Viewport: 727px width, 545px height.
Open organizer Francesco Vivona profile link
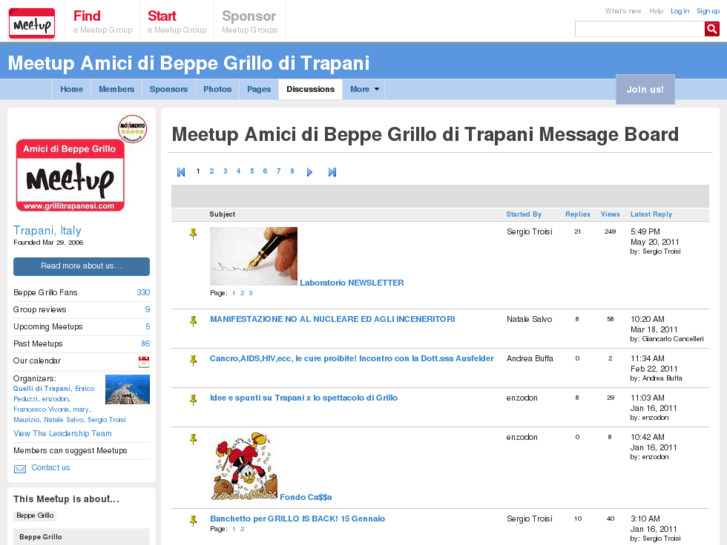point(41,410)
